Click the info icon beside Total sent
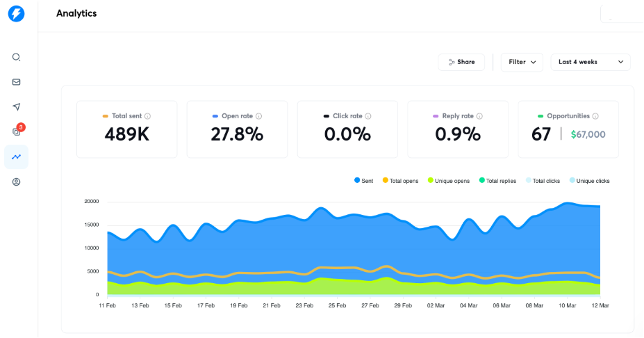This screenshot has width=644, height=338. [147, 116]
